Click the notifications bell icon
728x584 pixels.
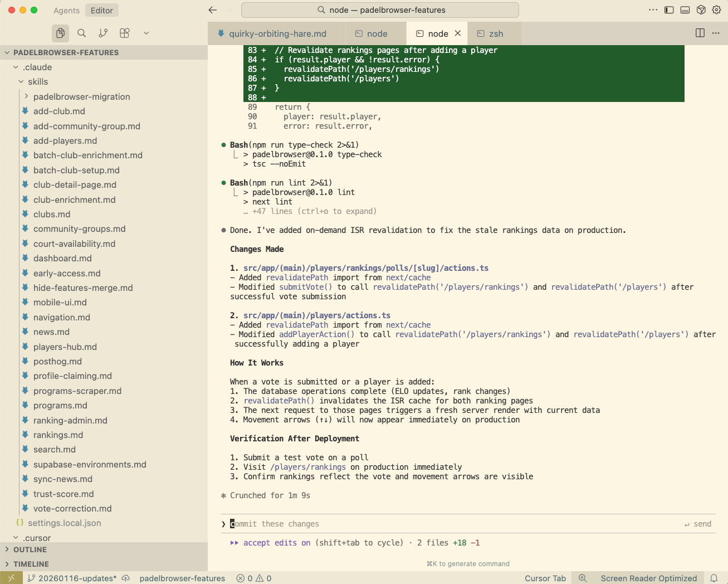tap(714, 578)
